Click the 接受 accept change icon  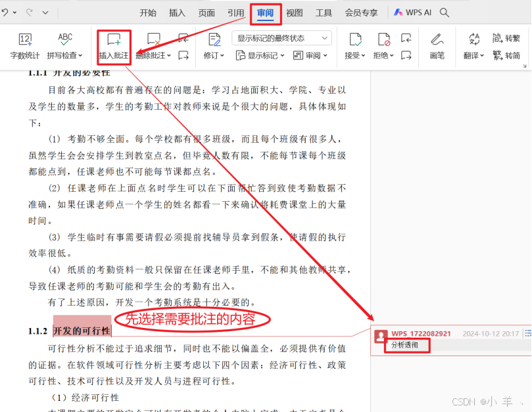click(355, 39)
